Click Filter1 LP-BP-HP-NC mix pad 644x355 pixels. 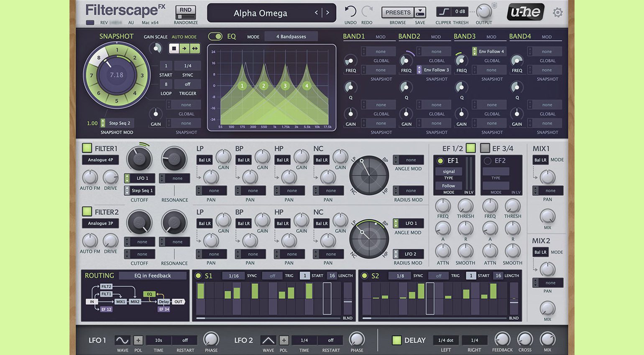(369, 175)
